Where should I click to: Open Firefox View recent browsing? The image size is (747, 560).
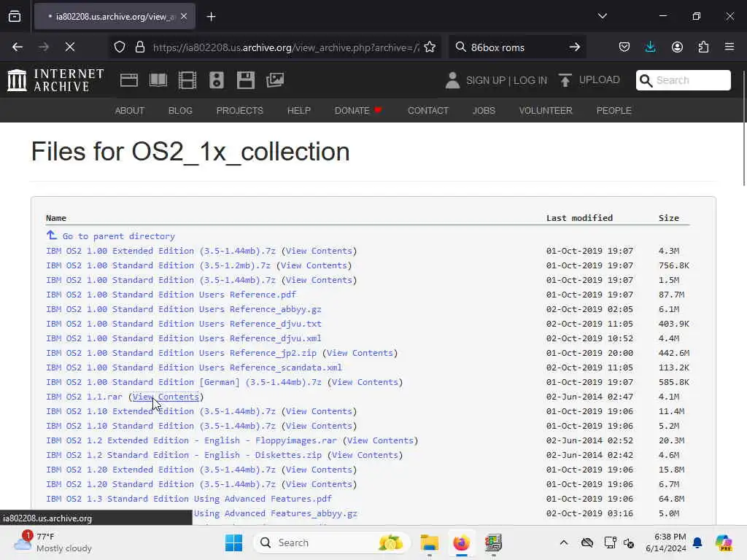[15, 17]
